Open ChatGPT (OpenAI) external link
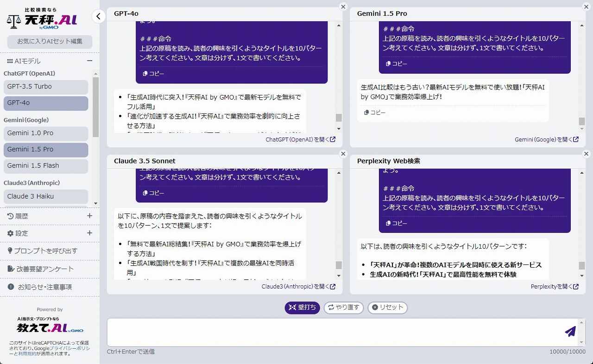This screenshot has height=364, width=593. 300,139
